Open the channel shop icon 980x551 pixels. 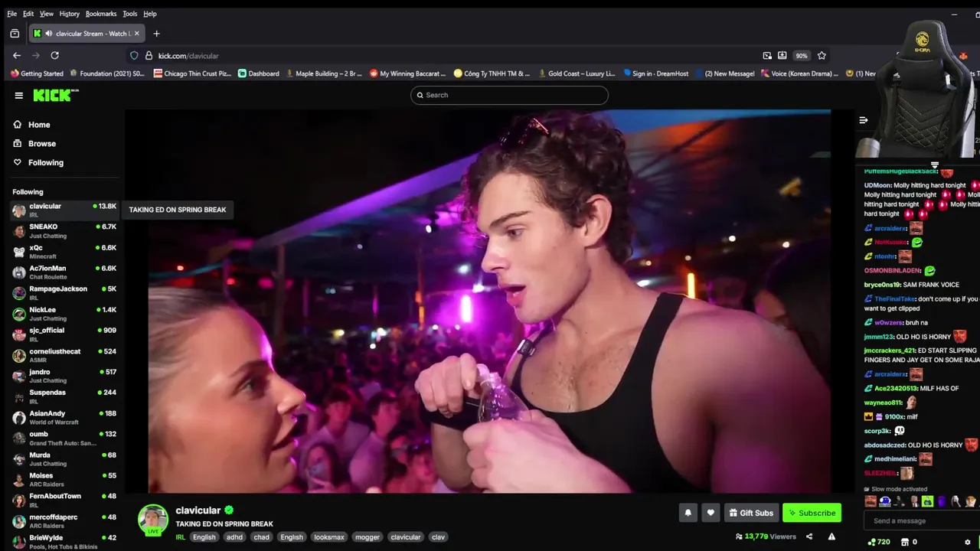tap(904, 542)
